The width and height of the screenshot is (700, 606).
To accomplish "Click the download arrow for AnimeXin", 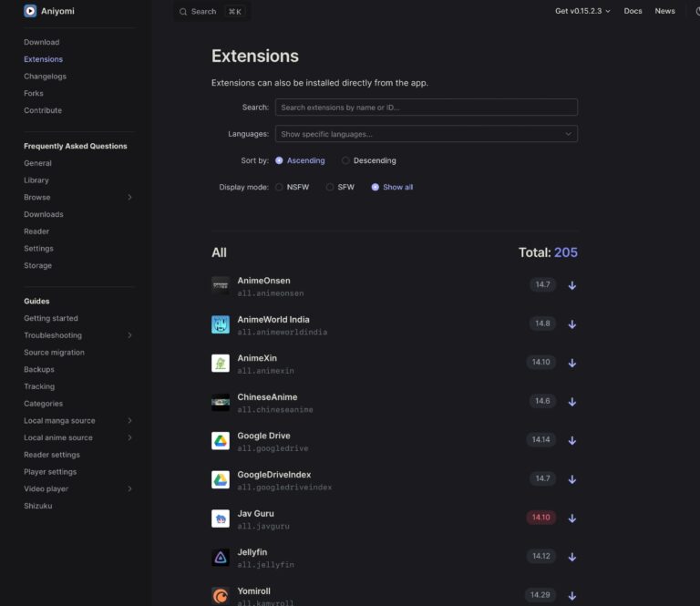I will point(572,363).
